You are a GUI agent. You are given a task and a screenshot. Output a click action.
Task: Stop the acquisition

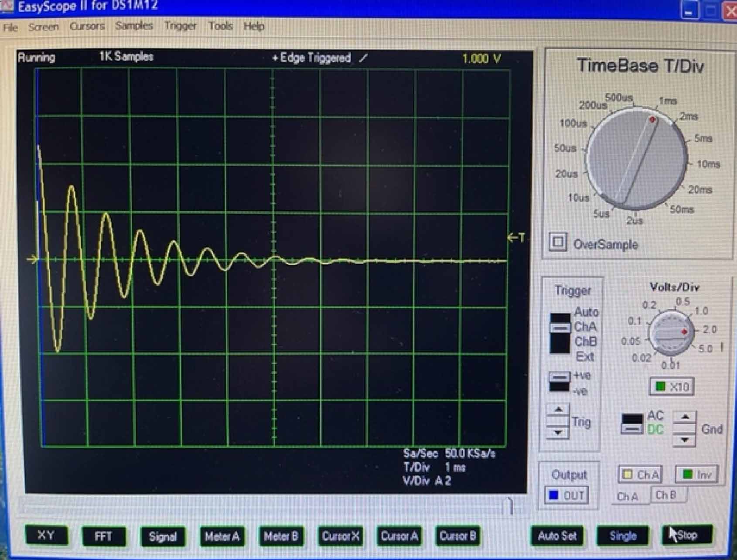coord(687,535)
